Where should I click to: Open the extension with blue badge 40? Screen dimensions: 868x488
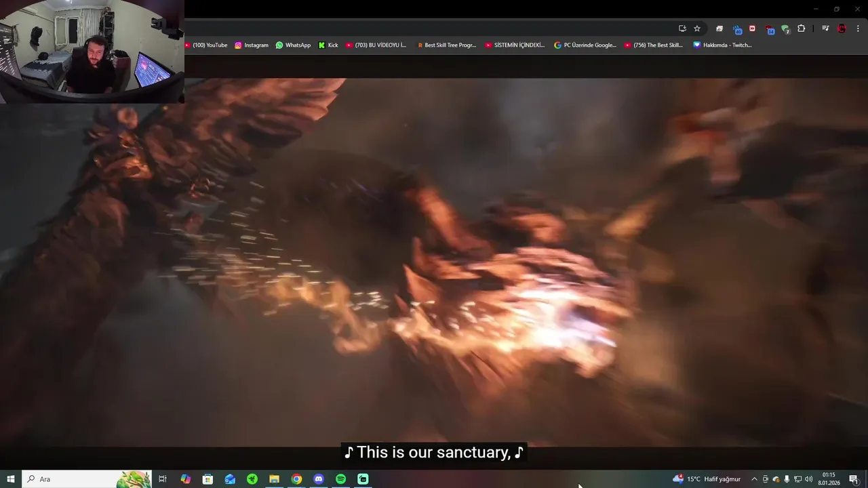pyautogui.click(x=737, y=29)
